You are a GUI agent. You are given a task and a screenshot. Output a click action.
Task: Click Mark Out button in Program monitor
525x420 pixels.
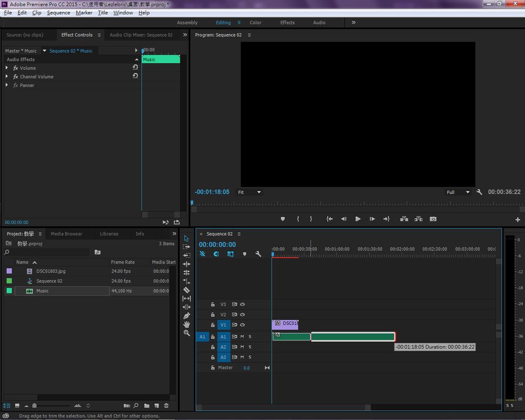[311, 219]
